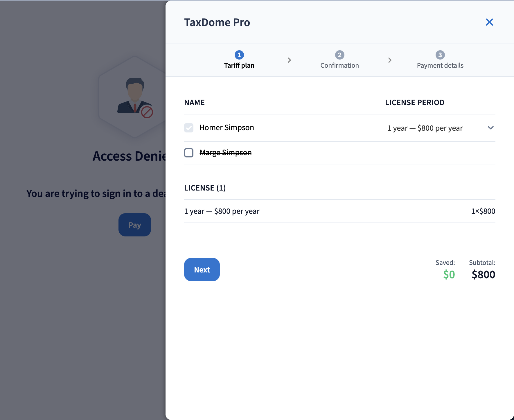This screenshot has height=420, width=514.
Task: Open the '1 year — $800 per year' selector
Action: pos(425,128)
